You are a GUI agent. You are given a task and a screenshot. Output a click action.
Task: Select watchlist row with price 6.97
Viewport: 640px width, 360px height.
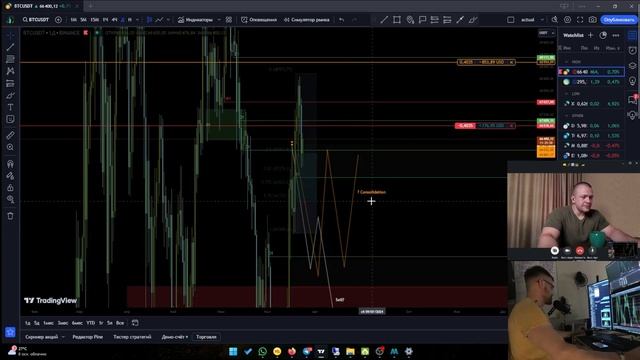click(591, 136)
